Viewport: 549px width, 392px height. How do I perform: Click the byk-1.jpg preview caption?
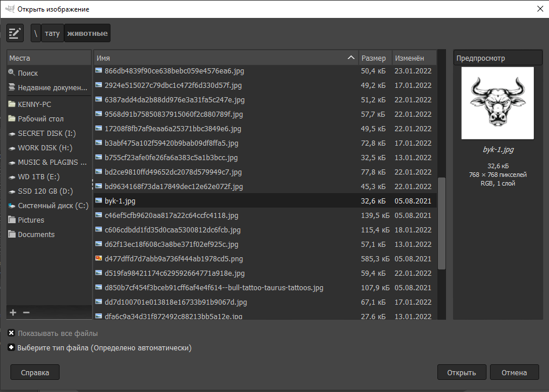point(498,149)
